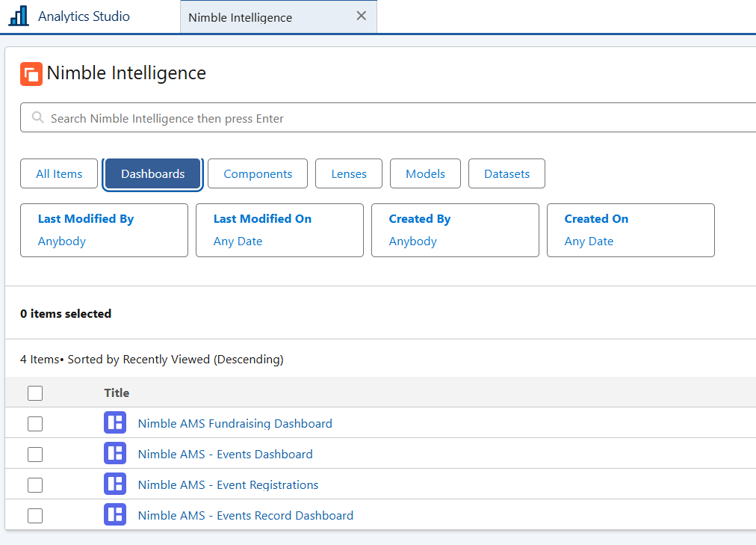The width and height of the screenshot is (756, 545).
Task: Click the Events Record Dashboard row icon
Action: click(x=115, y=515)
